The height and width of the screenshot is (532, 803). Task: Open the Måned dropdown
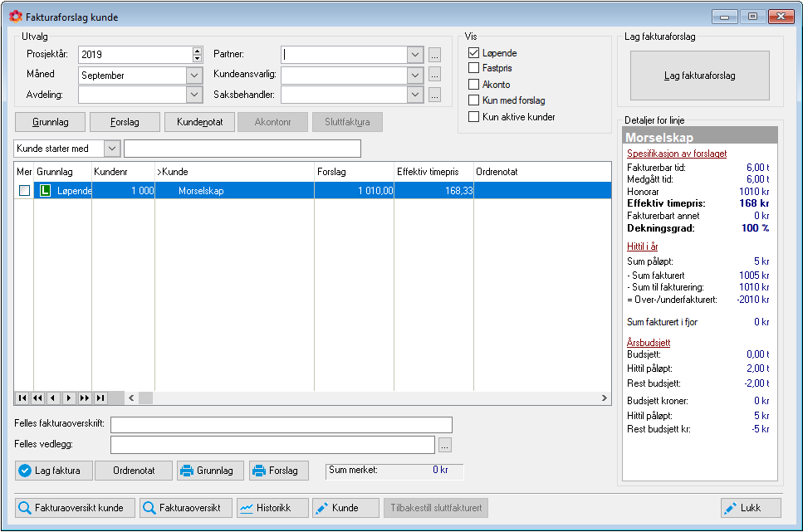point(194,76)
